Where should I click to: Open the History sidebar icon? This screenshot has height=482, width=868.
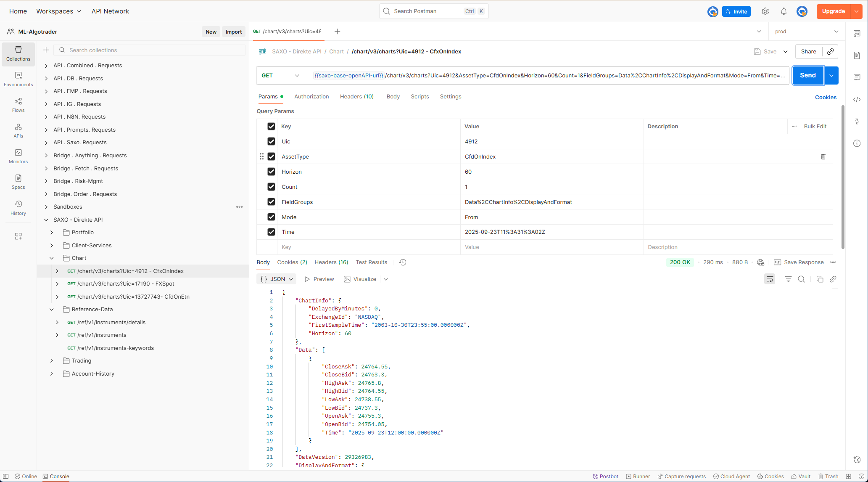tap(18, 208)
